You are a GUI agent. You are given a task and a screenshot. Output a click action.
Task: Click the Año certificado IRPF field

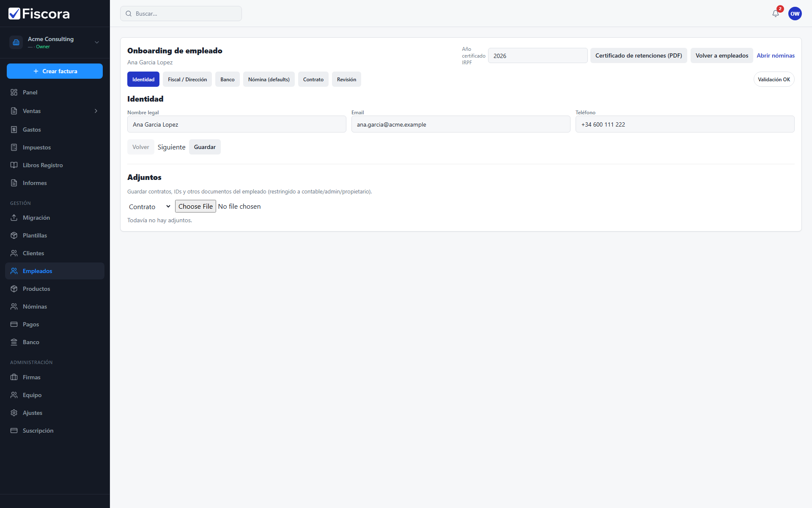538,55
